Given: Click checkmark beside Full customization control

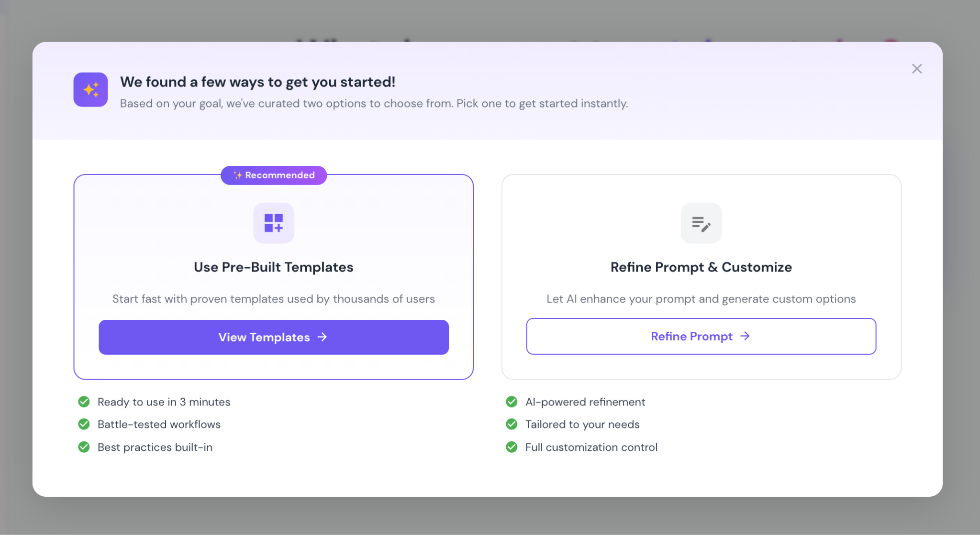Looking at the screenshot, I should pos(512,447).
